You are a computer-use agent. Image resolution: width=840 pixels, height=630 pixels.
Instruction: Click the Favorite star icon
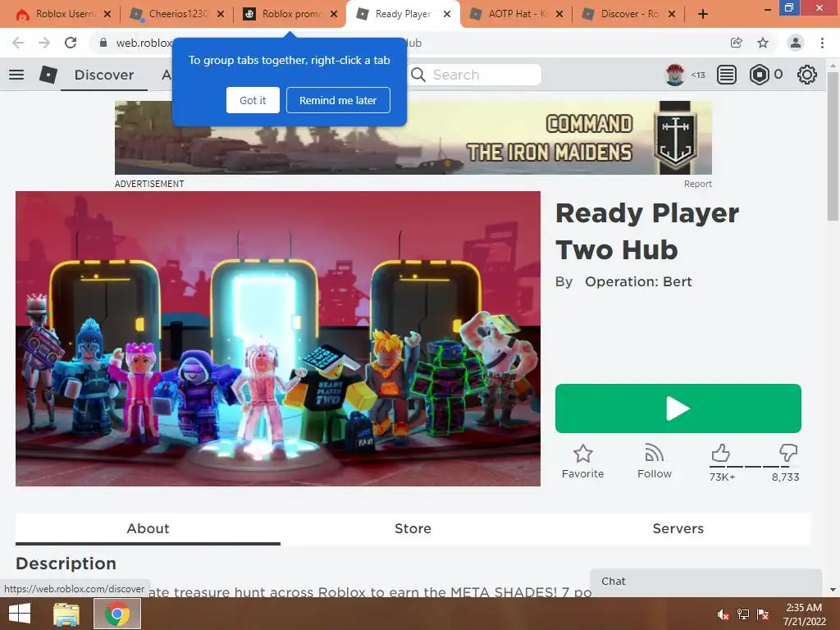coord(583,453)
